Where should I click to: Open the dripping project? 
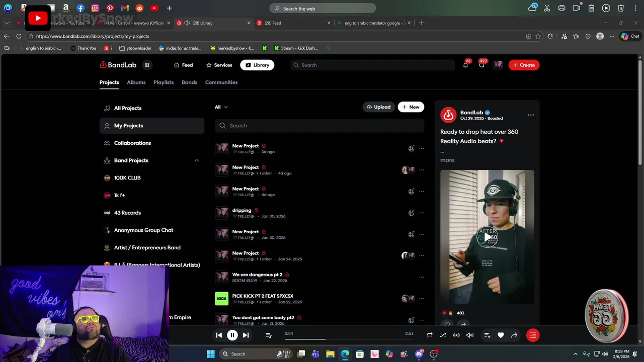coord(242,210)
